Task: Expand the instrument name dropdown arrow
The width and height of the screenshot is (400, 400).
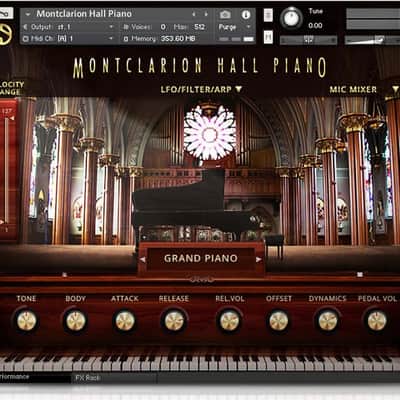Action: (28, 14)
